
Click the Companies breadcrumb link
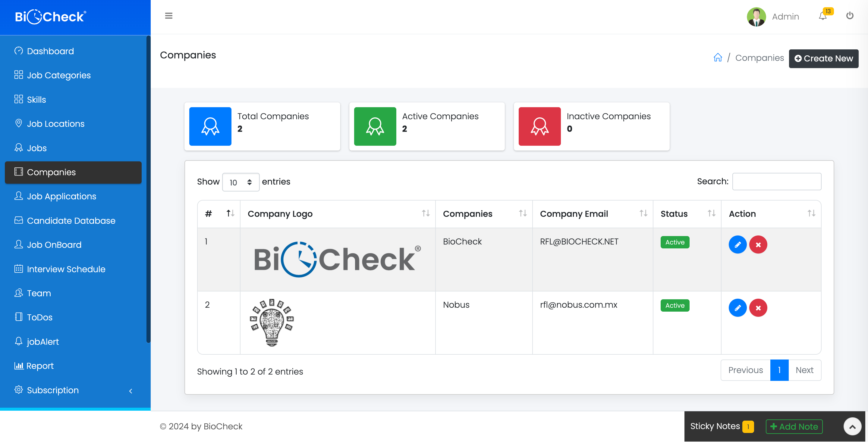click(759, 58)
